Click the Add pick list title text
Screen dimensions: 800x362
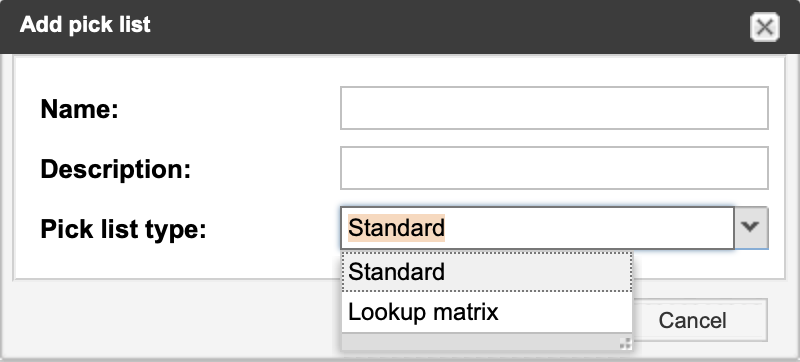[x=85, y=25]
